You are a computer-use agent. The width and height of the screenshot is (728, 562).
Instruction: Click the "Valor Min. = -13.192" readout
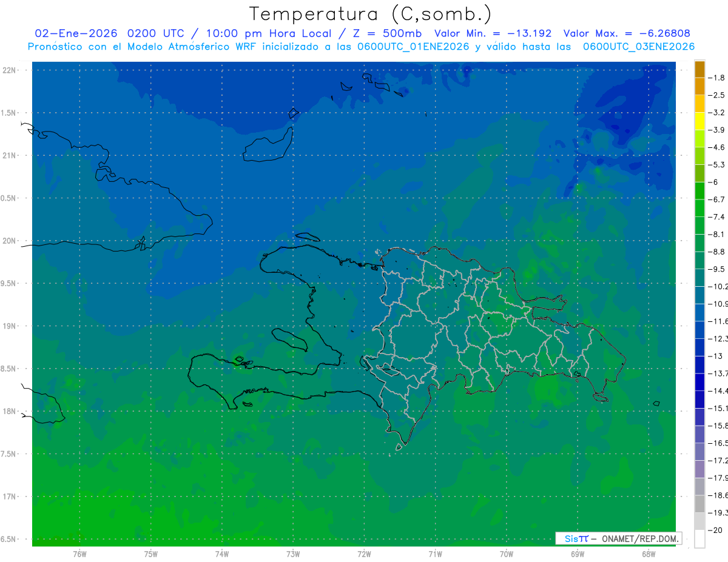click(x=493, y=33)
